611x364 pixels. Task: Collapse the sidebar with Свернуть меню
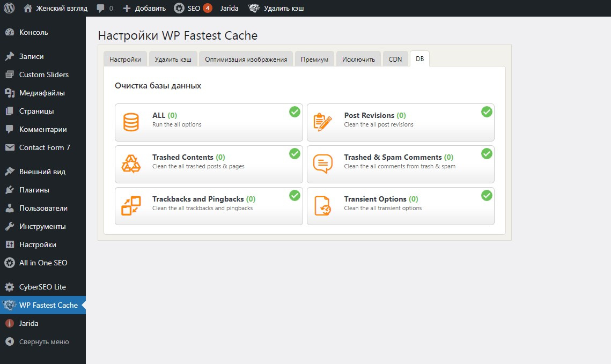43,341
